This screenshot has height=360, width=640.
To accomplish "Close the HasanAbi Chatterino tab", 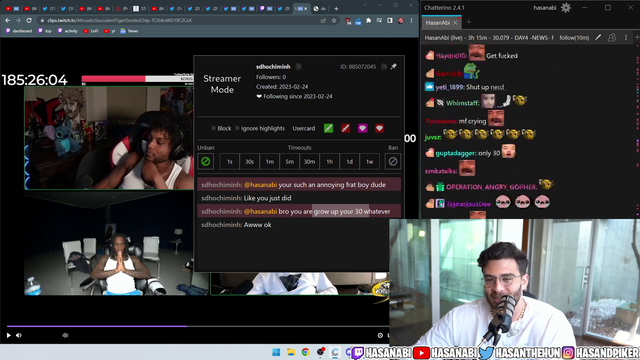I will tap(456, 23).
